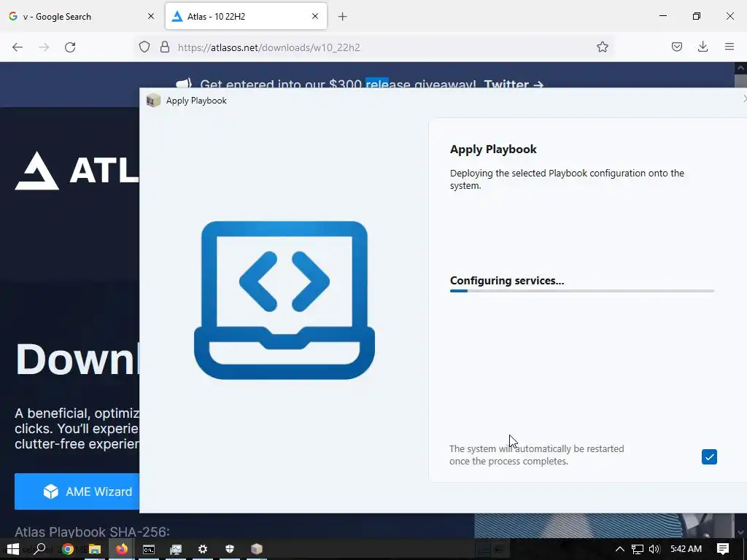This screenshot has height=560, width=747.
Task: Click the Apply Playbook heading
Action: (493, 149)
